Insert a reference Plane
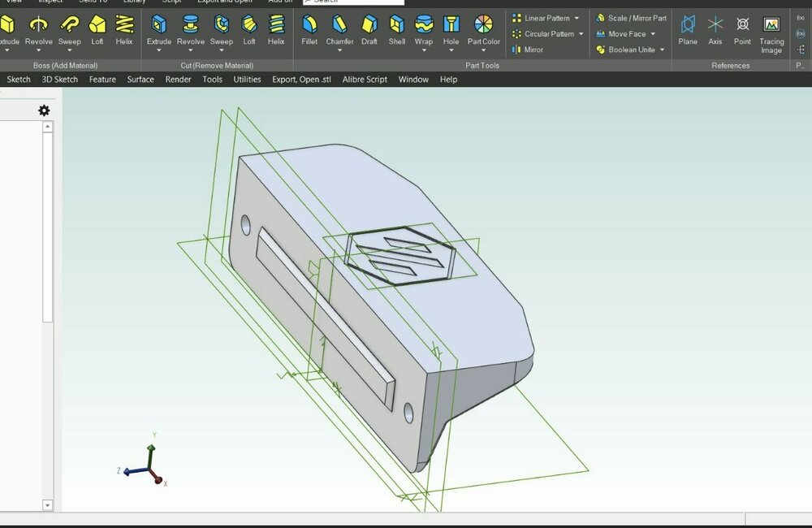This screenshot has width=812, height=528. click(688, 30)
